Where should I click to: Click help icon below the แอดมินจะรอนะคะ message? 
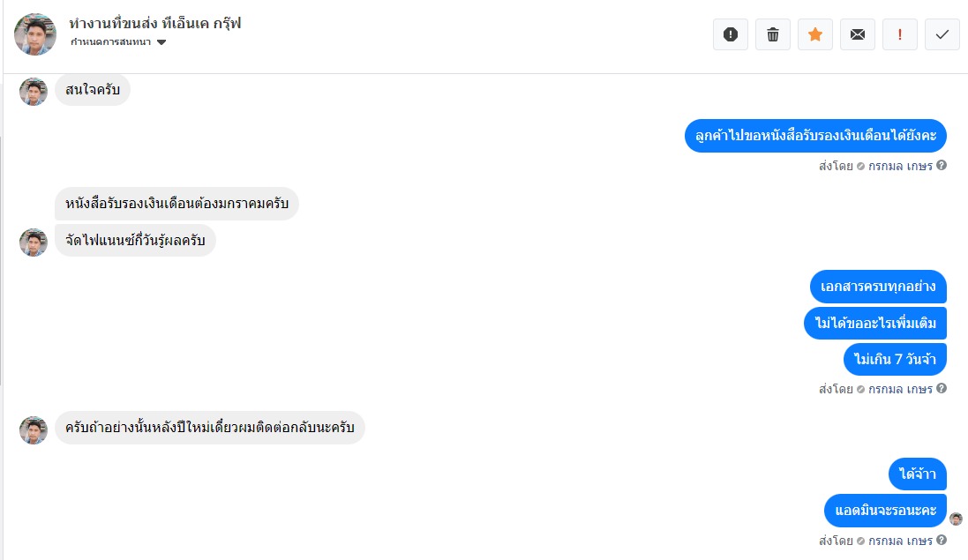tap(942, 540)
